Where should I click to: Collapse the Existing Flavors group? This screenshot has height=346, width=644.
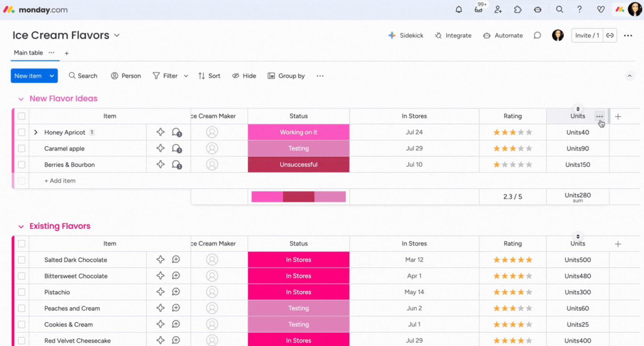21,227
